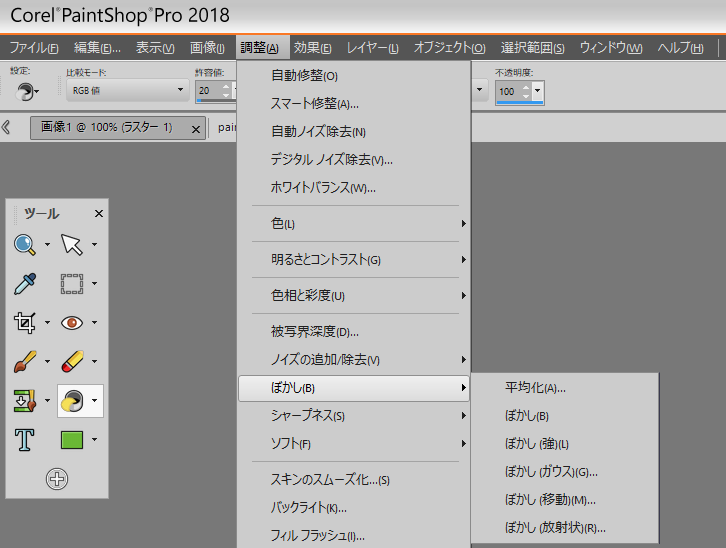The width and height of the screenshot is (726, 548).
Task: Select the Pick arrow tool
Action: click(x=71, y=244)
